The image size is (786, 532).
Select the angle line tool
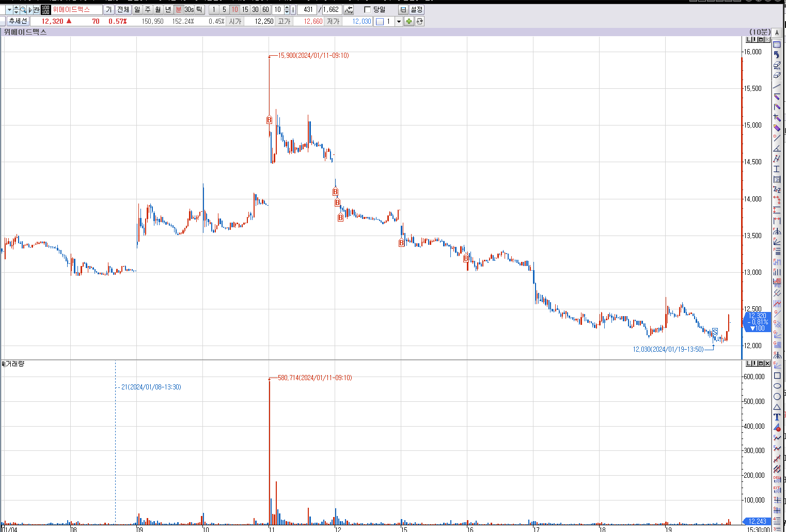tap(777, 148)
